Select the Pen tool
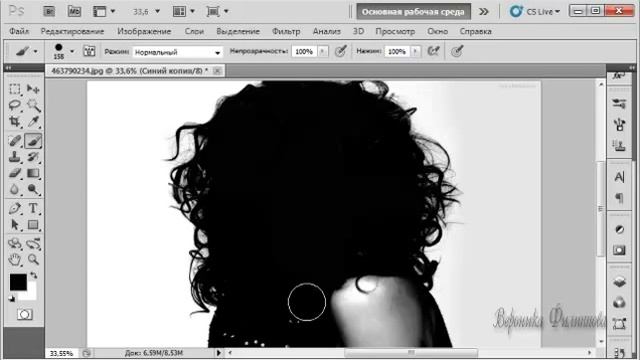 tap(15, 208)
